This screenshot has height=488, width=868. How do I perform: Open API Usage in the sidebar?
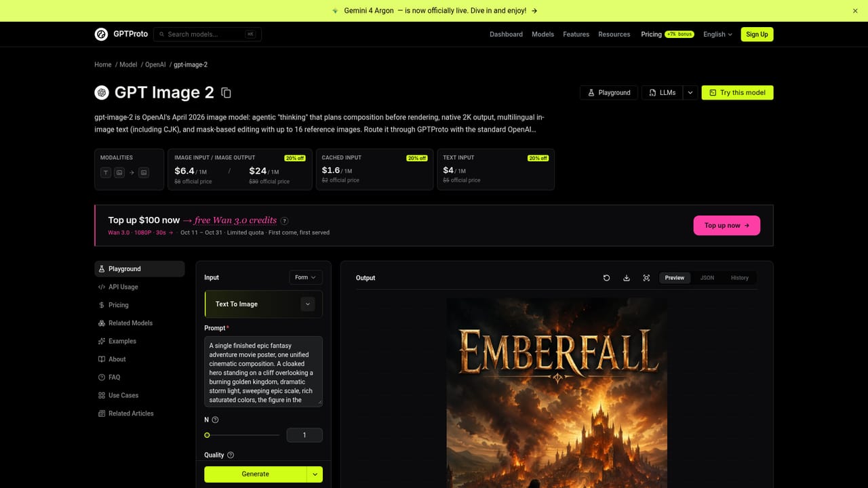click(139, 287)
